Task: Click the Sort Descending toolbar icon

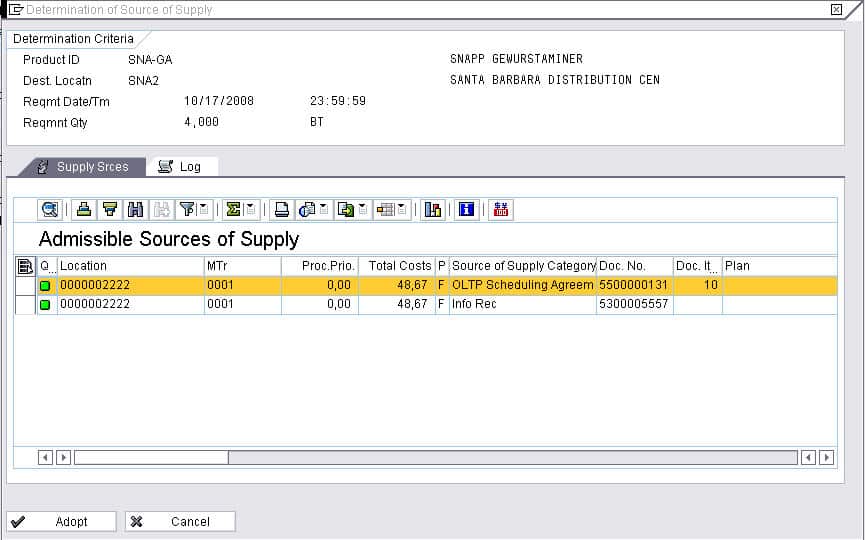Action: (110, 209)
